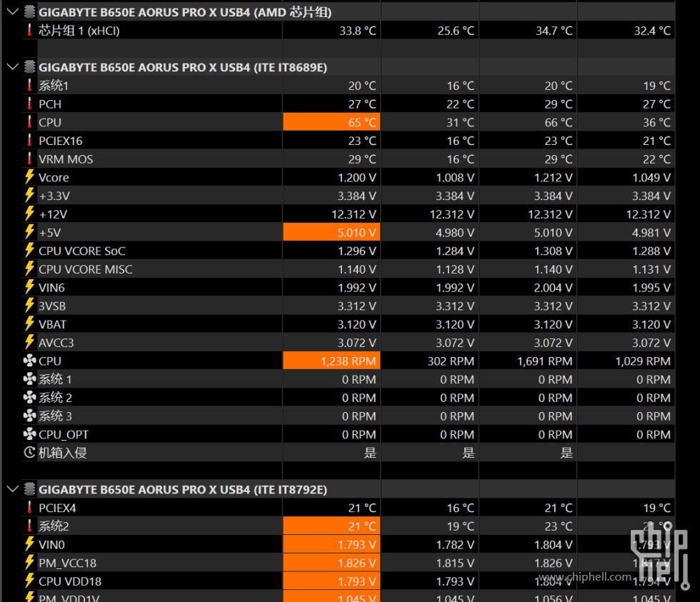Click thermometer icon of PCIEX16 row
Screen dimensions: 700x602
[29, 140]
